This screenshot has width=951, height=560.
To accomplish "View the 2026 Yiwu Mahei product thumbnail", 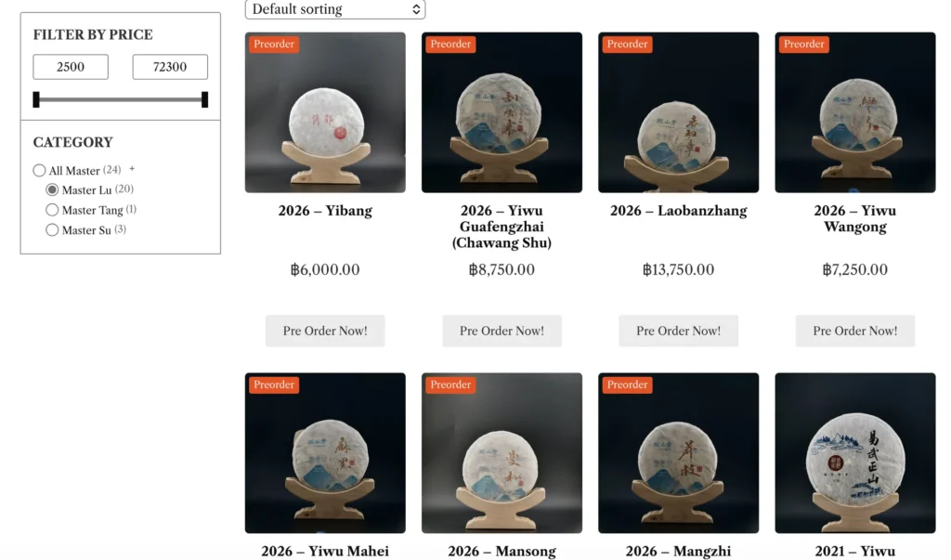I will point(325,453).
